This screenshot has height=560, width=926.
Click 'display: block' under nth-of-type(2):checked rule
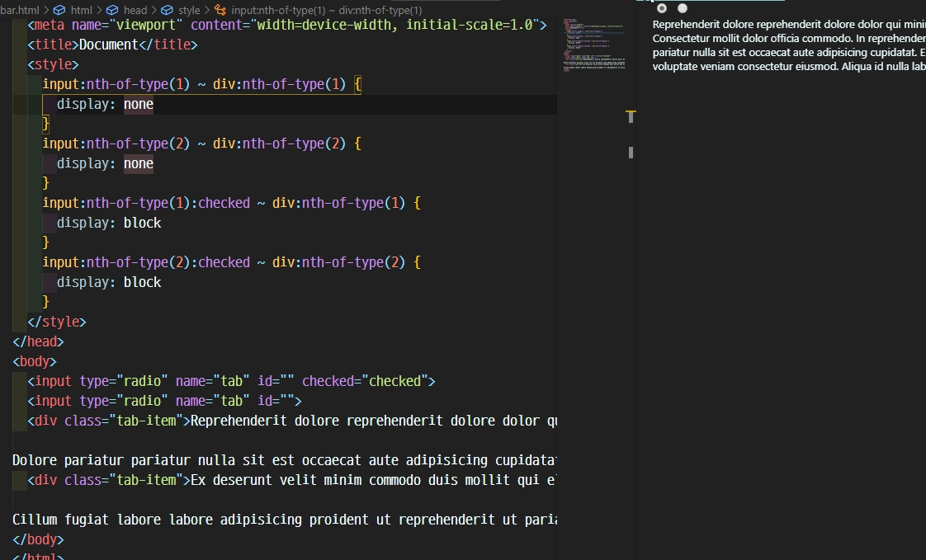(109, 282)
